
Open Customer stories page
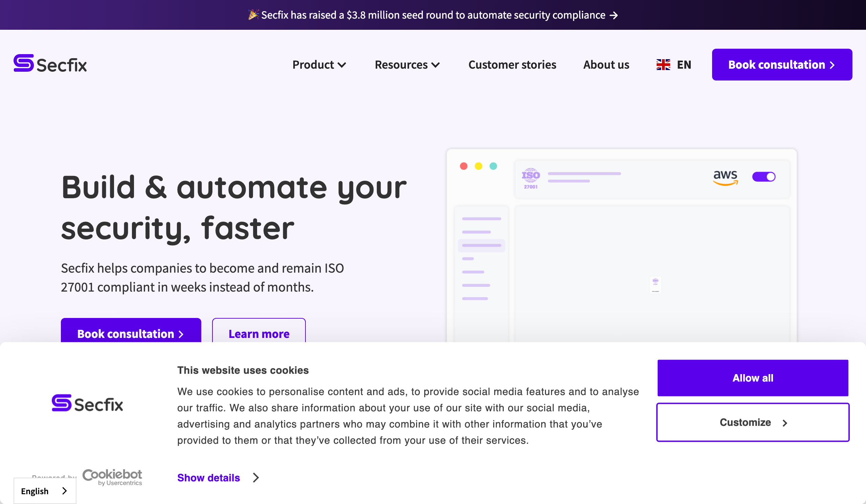point(512,65)
